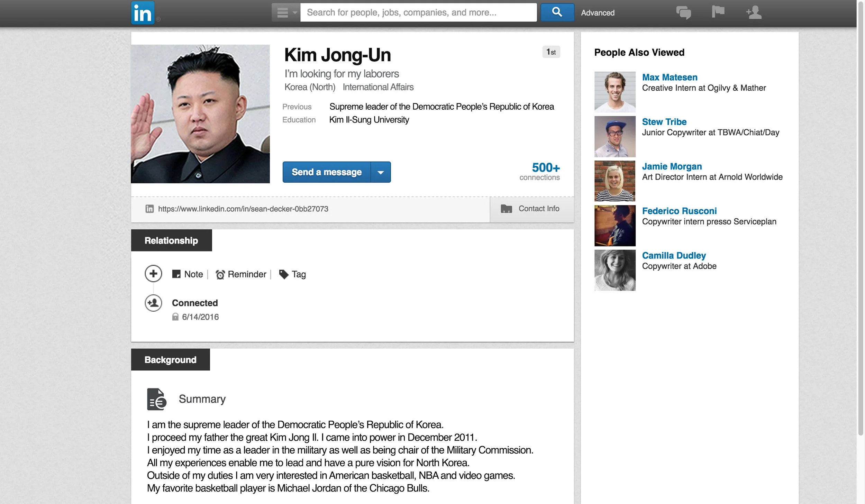Screen dimensions: 865x504
Task: Open the messages speech bubble icon
Action: pos(683,13)
